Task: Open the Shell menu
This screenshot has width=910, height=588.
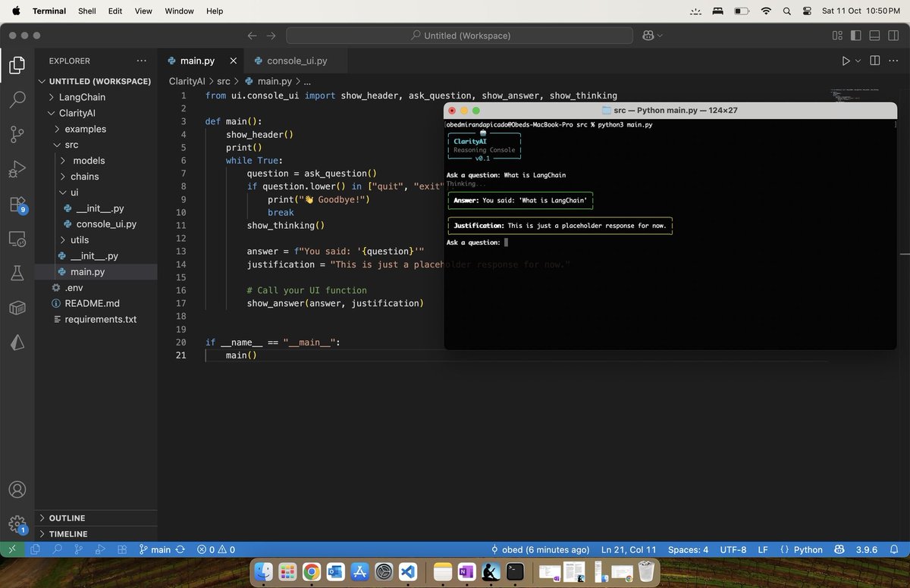Action: point(86,11)
